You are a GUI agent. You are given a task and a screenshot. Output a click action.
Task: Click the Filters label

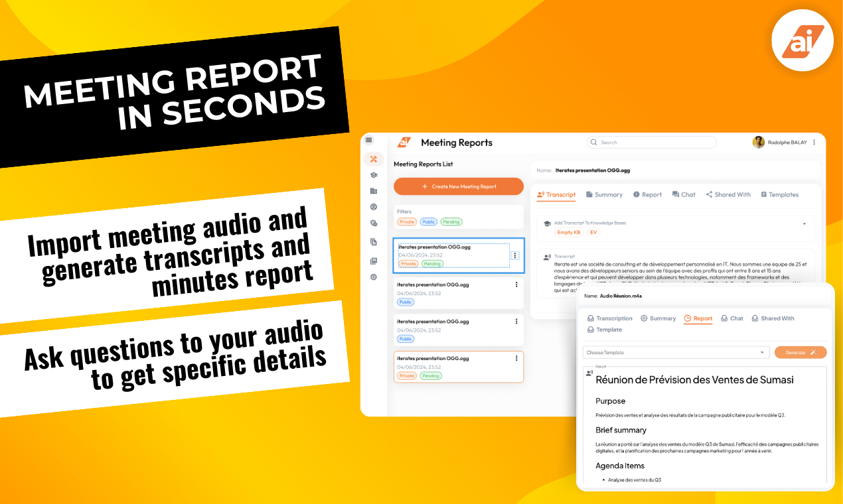(404, 212)
